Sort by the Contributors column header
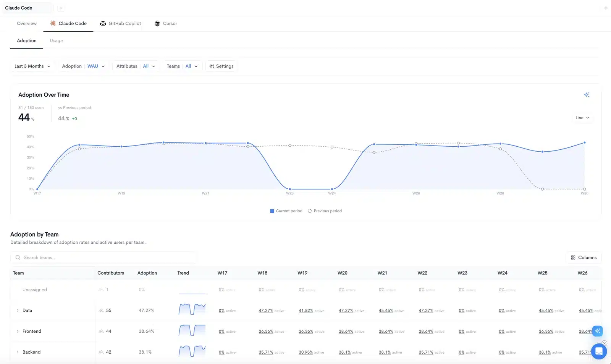The height and width of the screenshot is (364, 611). (111, 273)
